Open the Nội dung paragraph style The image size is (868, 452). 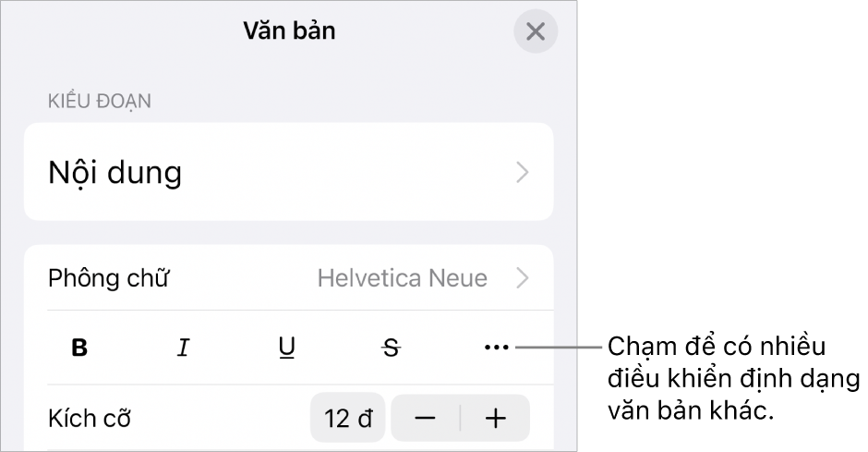pos(115,173)
